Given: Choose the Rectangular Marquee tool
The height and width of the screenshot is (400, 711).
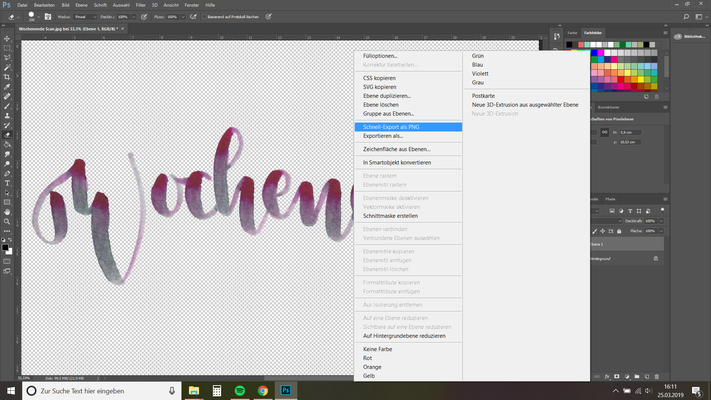Looking at the screenshot, I should click(8, 47).
